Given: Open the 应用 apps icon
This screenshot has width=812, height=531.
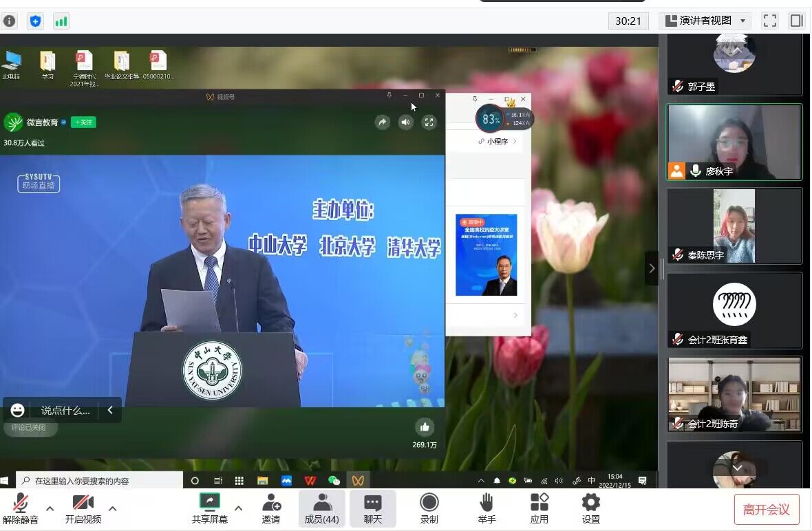Looking at the screenshot, I should click(539, 503).
